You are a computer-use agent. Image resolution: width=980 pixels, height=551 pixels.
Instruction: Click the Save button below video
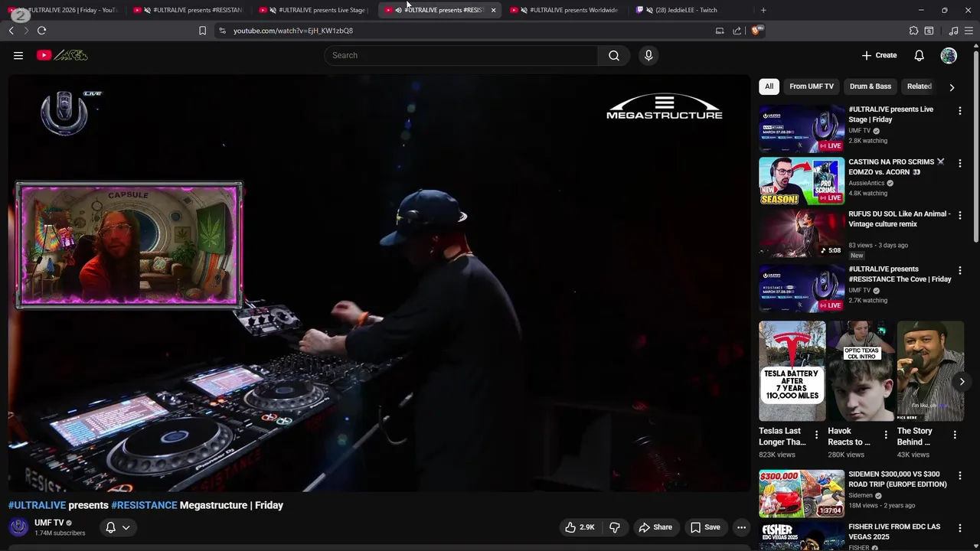[705, 527]
